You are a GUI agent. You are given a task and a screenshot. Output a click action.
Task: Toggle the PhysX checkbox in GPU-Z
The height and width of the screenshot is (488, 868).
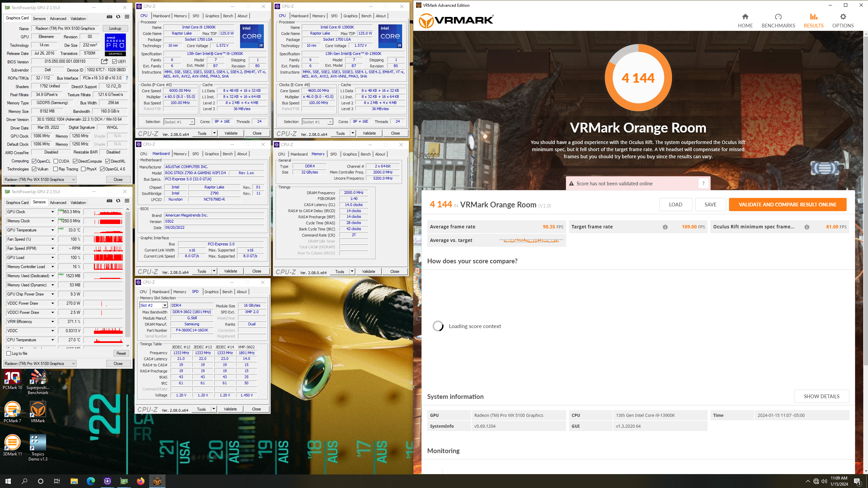83,169
